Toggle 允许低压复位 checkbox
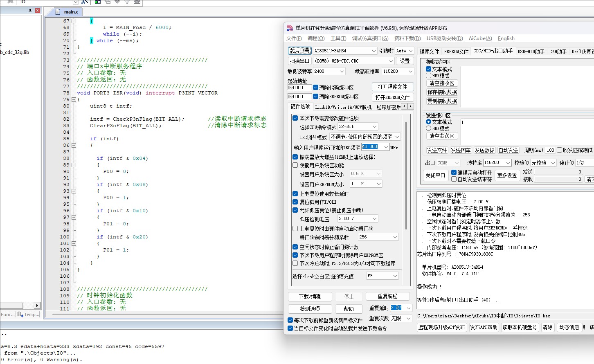This screenshot has height=364, width=594. coord(295,210)
